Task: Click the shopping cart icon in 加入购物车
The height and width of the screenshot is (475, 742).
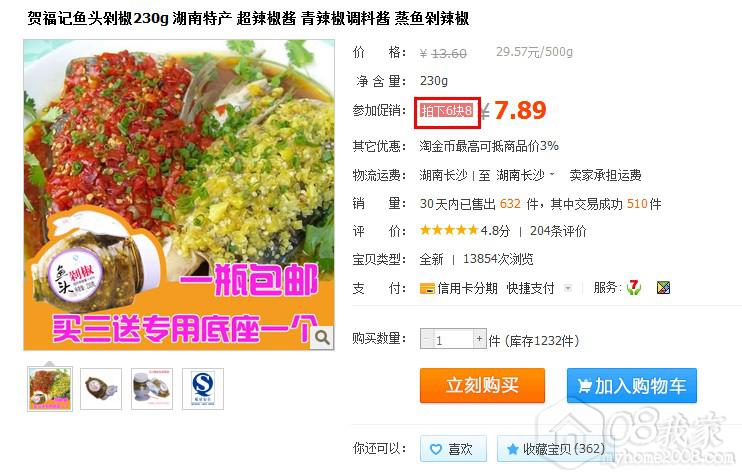Action: click(x=584, y=386)
